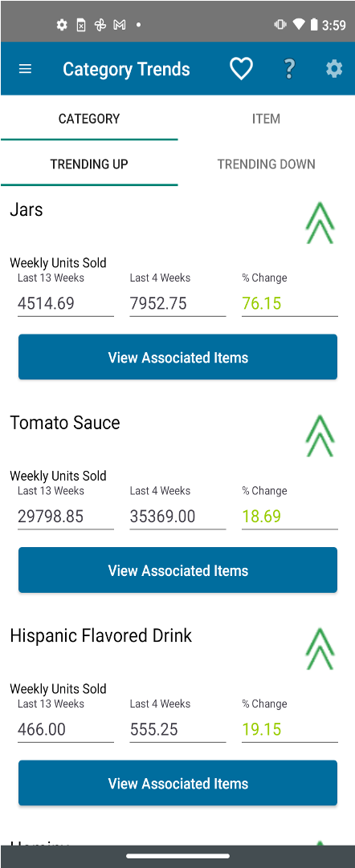Tap the settings gear icon in status bar
The width and height of the screenshot is (355, 868).
click(x=62, y=25)
